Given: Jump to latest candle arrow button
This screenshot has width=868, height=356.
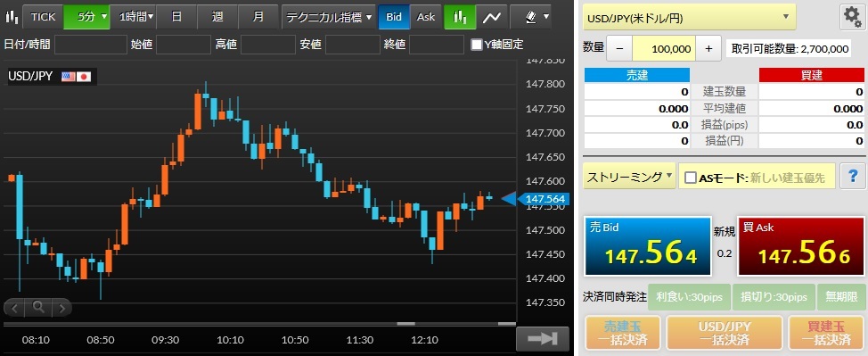Looking at the screenshot, I should [x=543, y=338].
